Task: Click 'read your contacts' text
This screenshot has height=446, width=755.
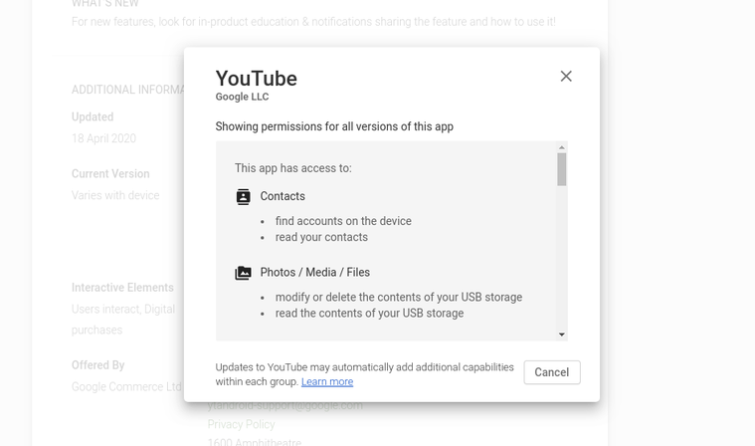Action: (321, 237)
